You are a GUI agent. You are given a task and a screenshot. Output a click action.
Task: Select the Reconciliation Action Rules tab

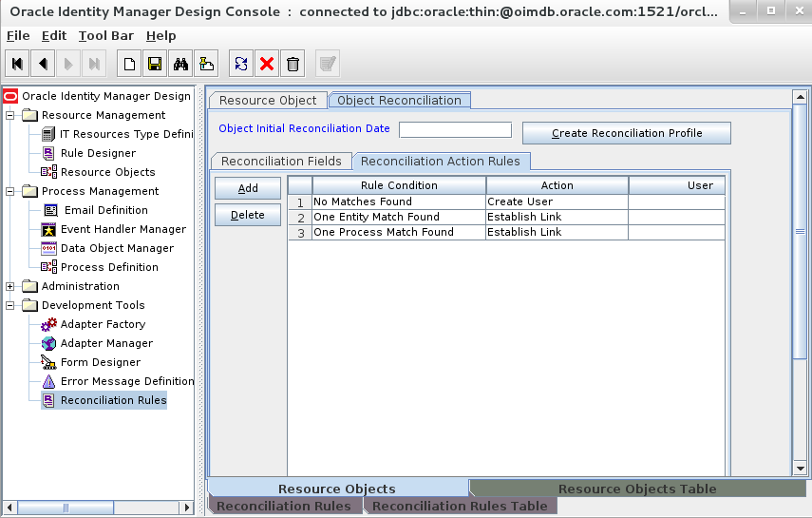click(440, 162)
